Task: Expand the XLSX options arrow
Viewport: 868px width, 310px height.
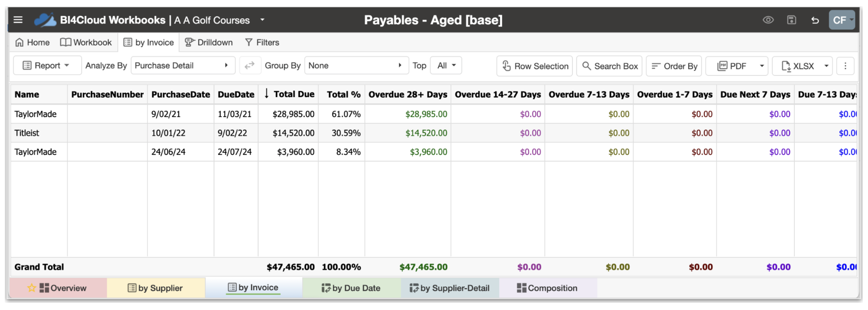Action: pyautogui.click(x=826, y=66)
